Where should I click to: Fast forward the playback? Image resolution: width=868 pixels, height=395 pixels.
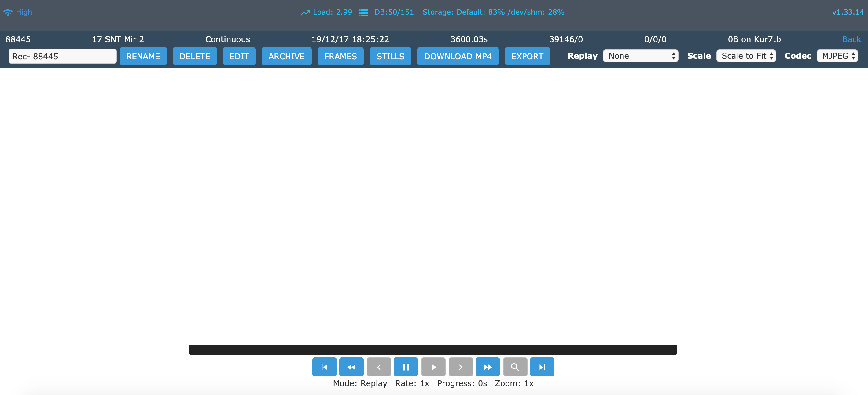pos(487,367)
